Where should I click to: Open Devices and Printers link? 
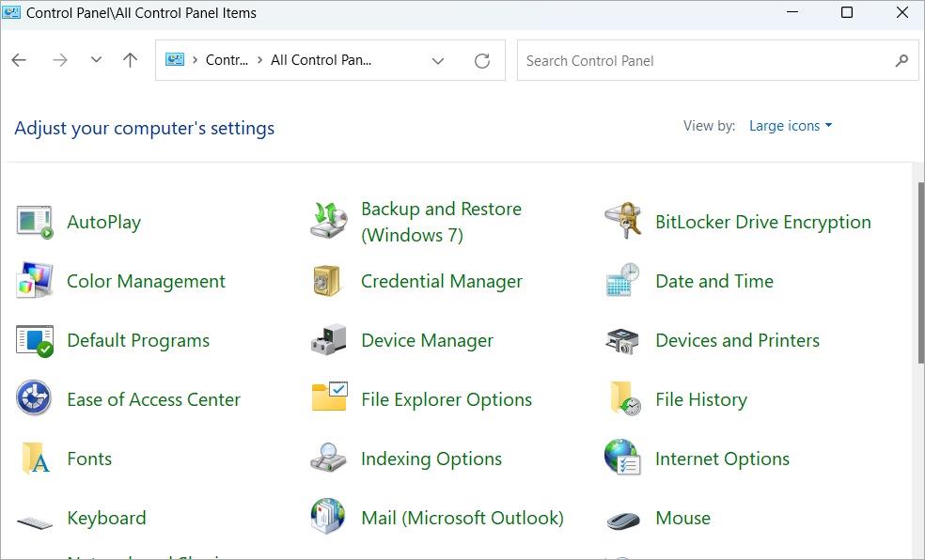click(x=737, y=341)
